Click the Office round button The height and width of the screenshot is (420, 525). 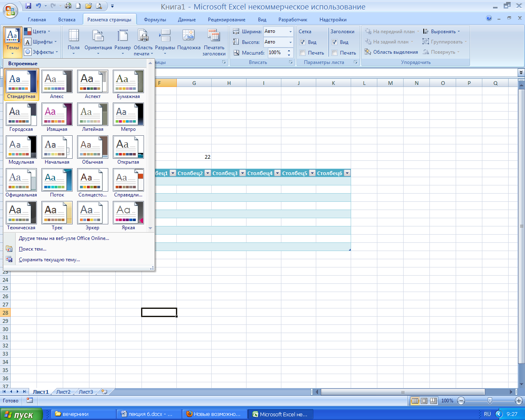[x=11, y=11]
